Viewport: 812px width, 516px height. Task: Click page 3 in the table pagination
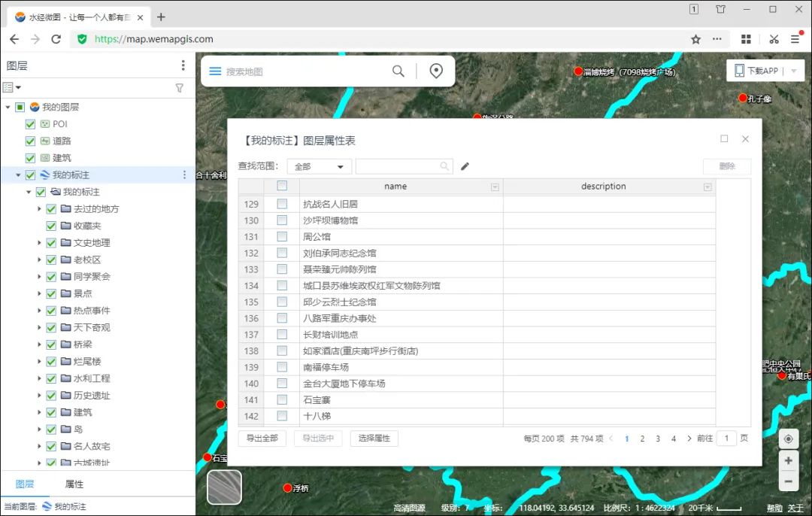658,438
